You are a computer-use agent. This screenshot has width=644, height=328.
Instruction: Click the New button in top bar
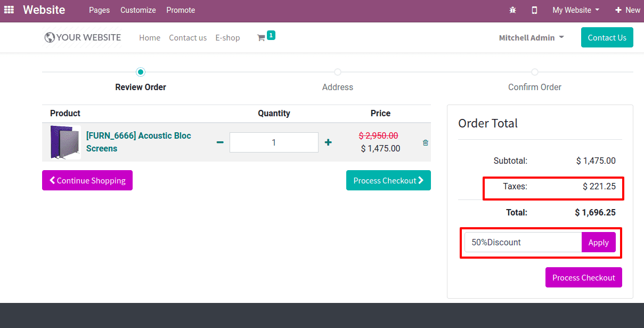coord(627,10)
